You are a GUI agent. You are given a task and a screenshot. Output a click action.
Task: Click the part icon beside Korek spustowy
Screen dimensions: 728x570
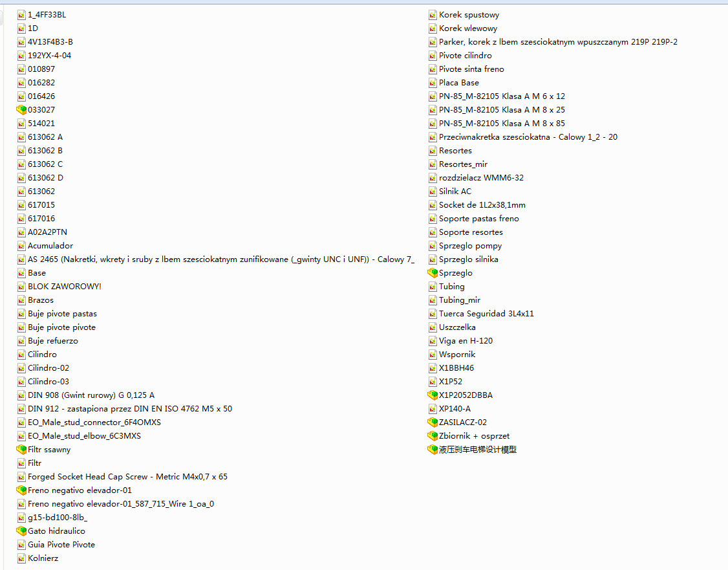coord(433,15)
